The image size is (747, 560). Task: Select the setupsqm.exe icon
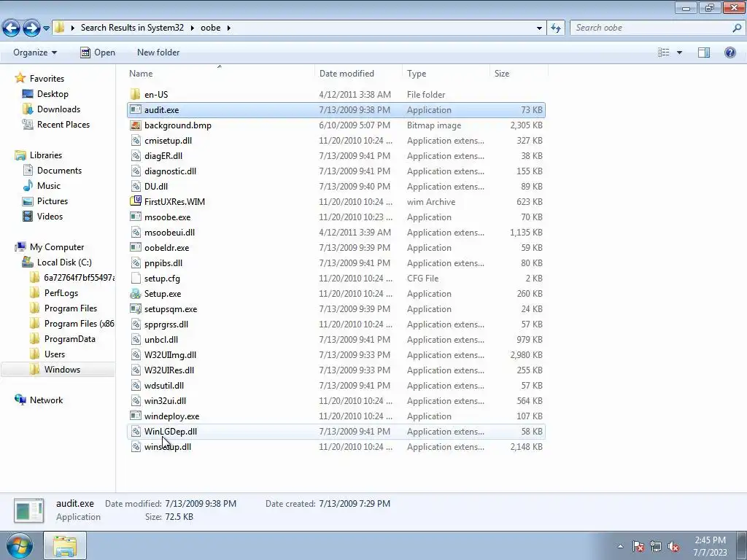(x=136, y=309)
